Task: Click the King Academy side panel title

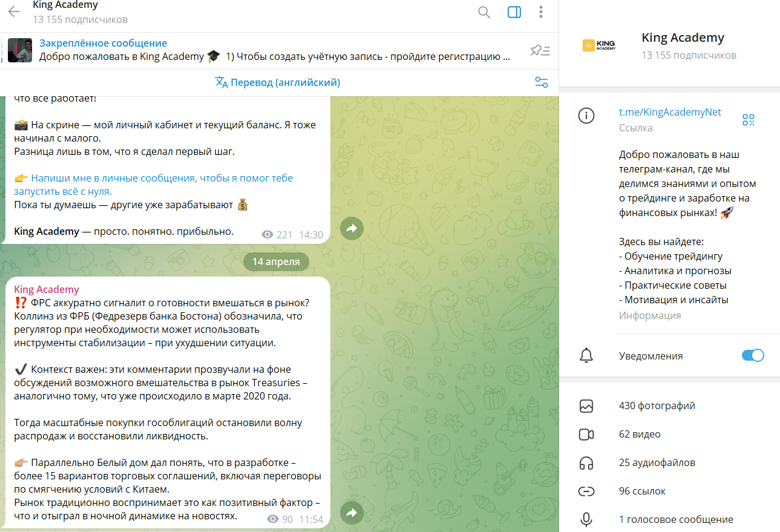Action: (x=683, y=38)
